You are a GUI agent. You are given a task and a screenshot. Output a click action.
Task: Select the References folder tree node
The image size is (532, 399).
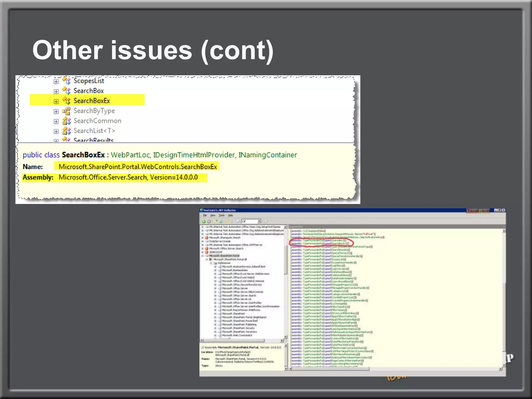coord(224,263)
